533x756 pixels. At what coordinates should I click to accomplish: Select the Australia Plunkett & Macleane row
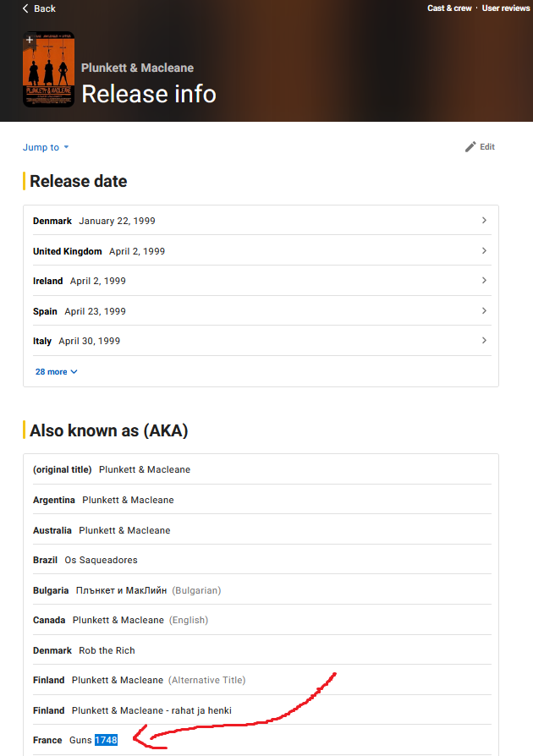(x=262, y=530)
